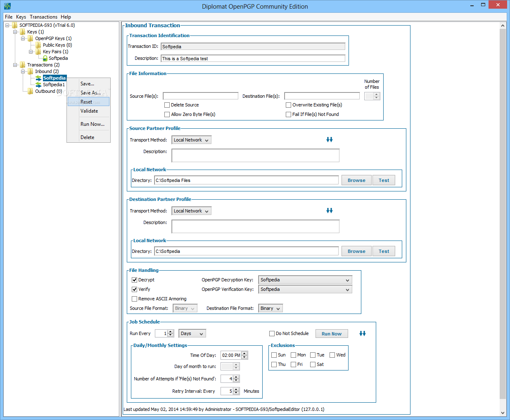The width and height of the screenshot is (510, 420).
Task: Collapse the Keys tree node
Action: 15,32
